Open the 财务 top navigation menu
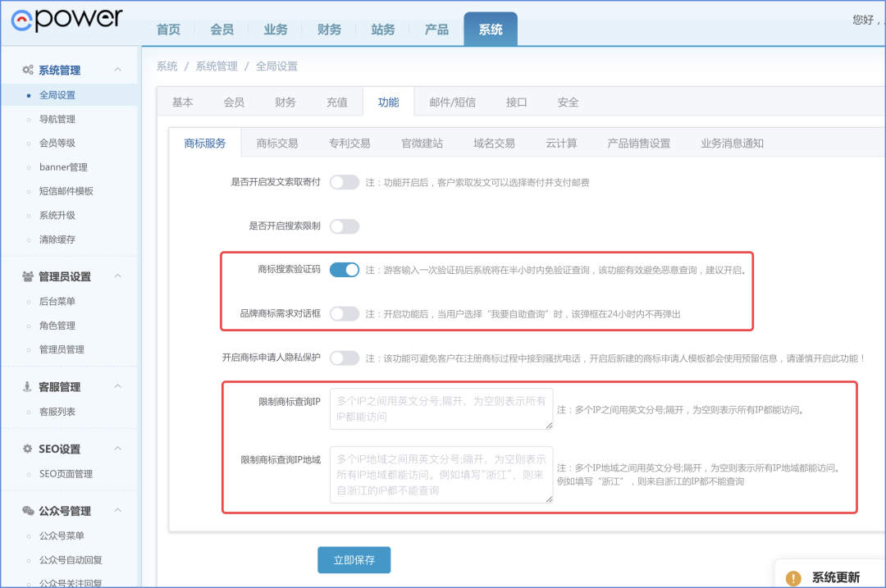 (x=329, y=30)
